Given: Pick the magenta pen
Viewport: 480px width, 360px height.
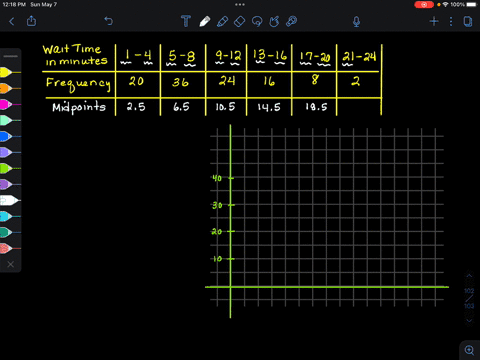Looking at the screenshot, I should pos(10,104).
